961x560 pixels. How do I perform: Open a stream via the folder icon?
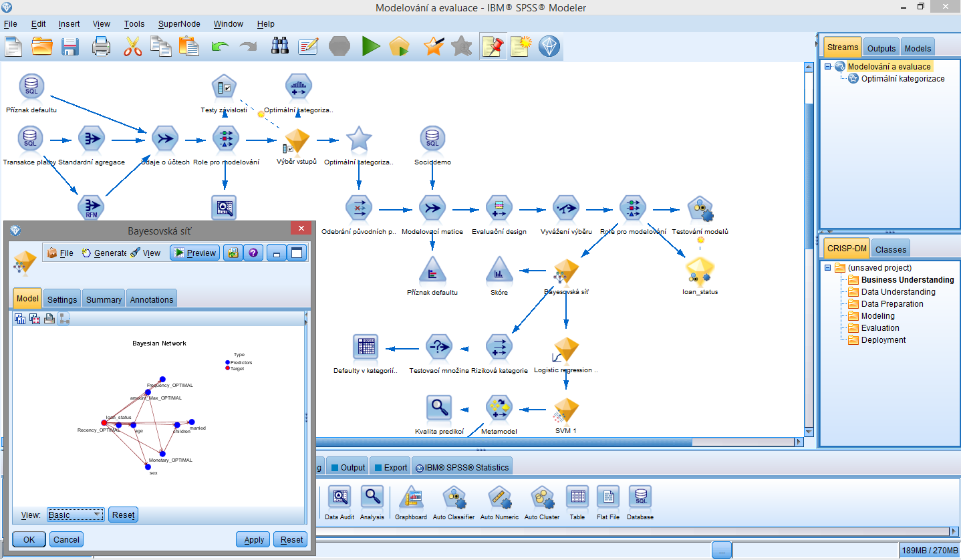tap(42, 46)
